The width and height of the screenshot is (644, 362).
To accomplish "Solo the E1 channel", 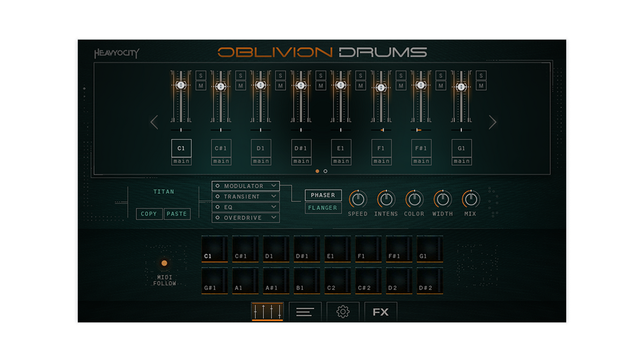I will tap(361, 76).
